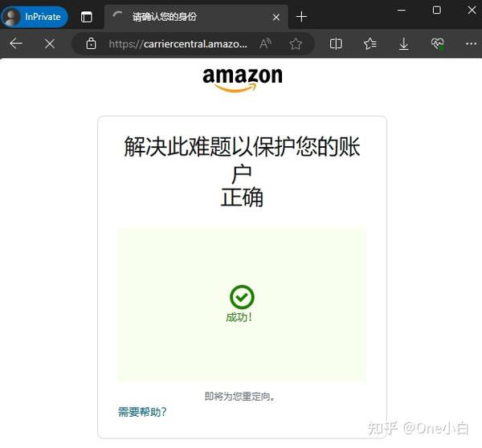Click the 即将为您重定向。 redirect message
This screenshot has width=482, height=448.
tap(239, 397)
